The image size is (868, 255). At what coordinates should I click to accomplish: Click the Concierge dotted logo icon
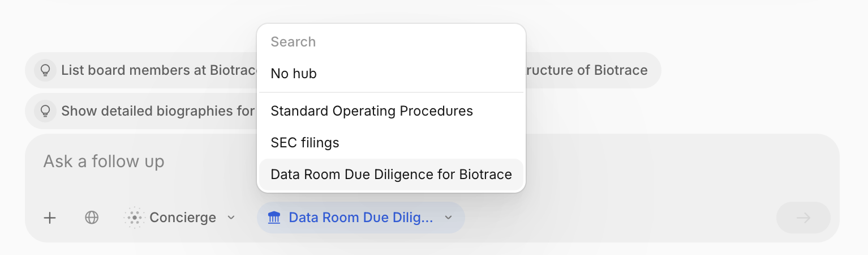134,218
